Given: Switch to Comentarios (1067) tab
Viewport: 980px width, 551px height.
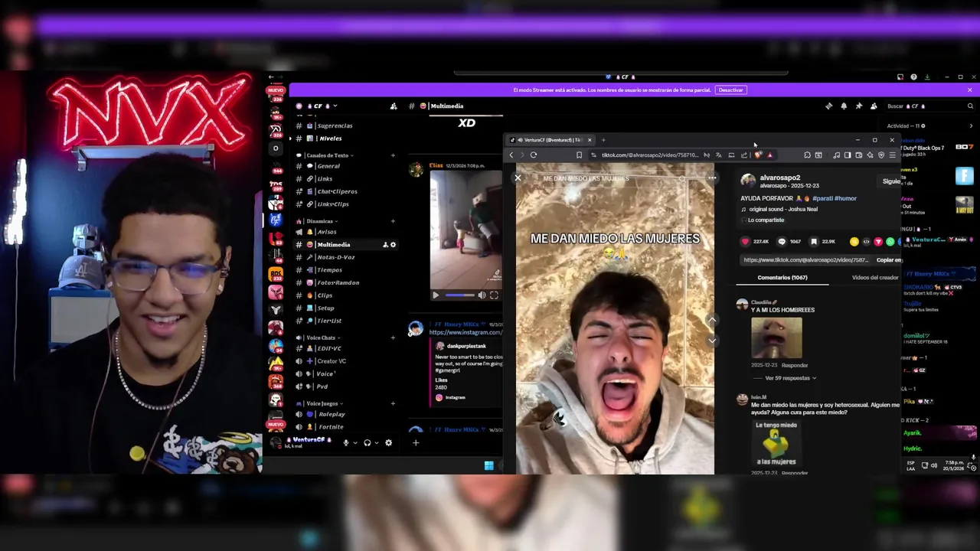Looking at the screenshot, I should [782, 278].
